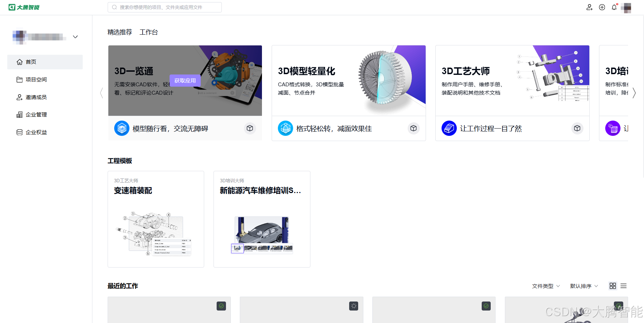Open 企业管理 in sidebar
The width and height of the screenshot is (644, 323).
tap(45, 115)
